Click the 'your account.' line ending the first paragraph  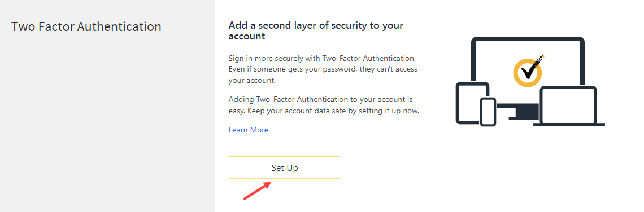pos(252,81)
